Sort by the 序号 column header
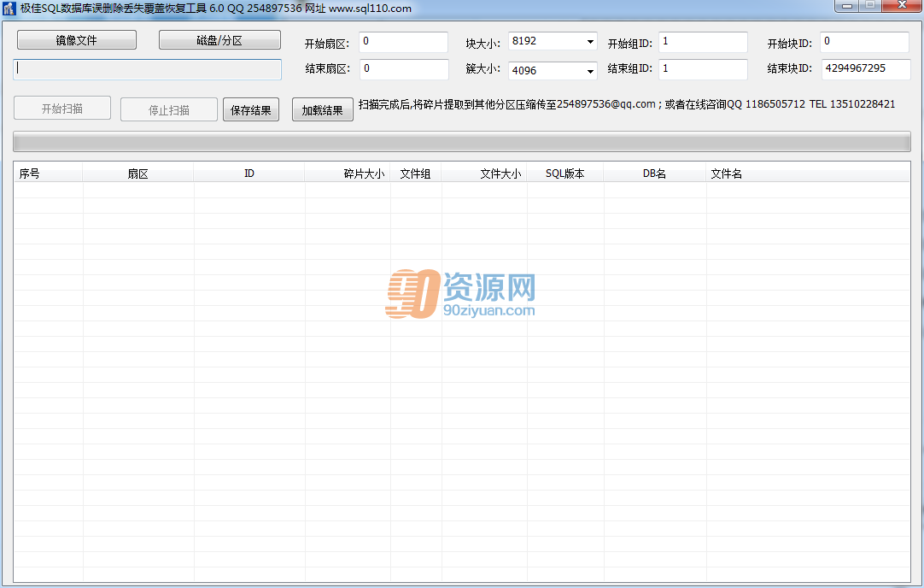Viewport: 924px width, 588px height. coord(49,173)
